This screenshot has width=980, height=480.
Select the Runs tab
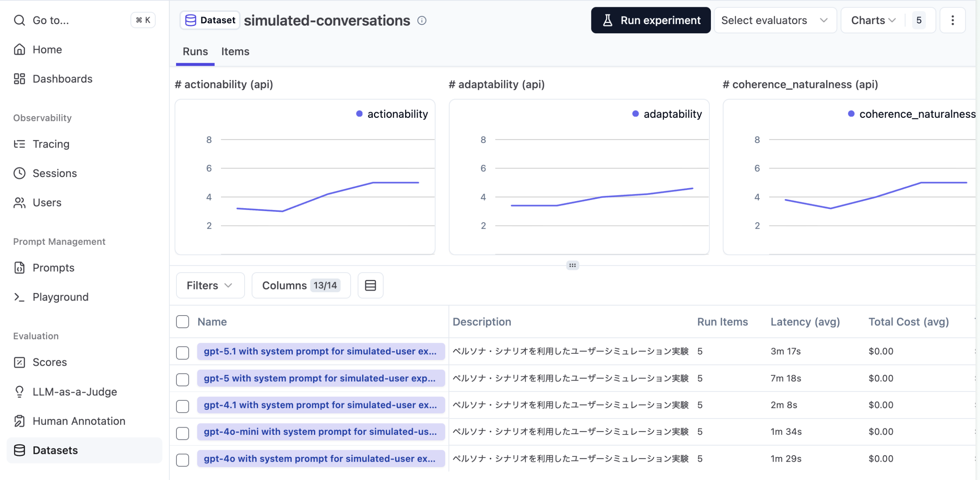click(195, 52)
